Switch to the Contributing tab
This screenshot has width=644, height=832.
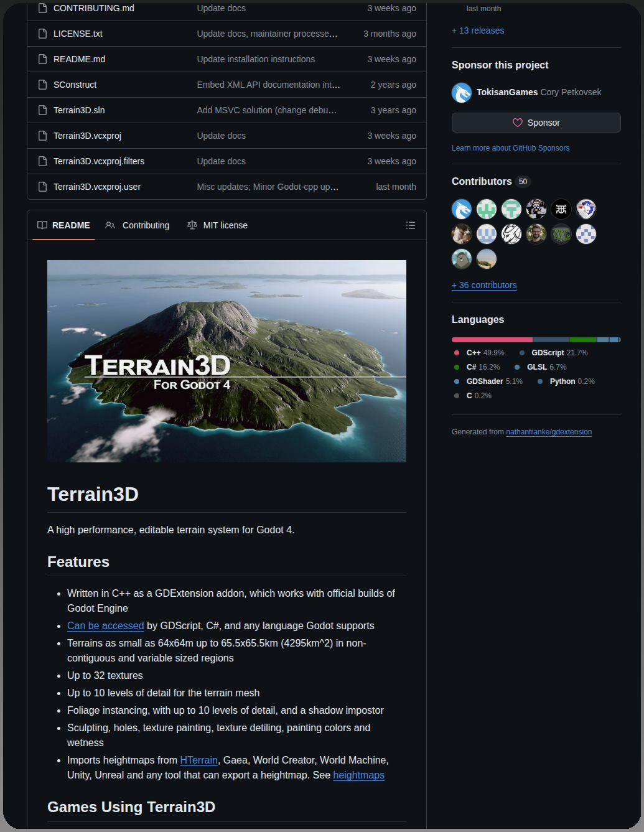(138, 225)
